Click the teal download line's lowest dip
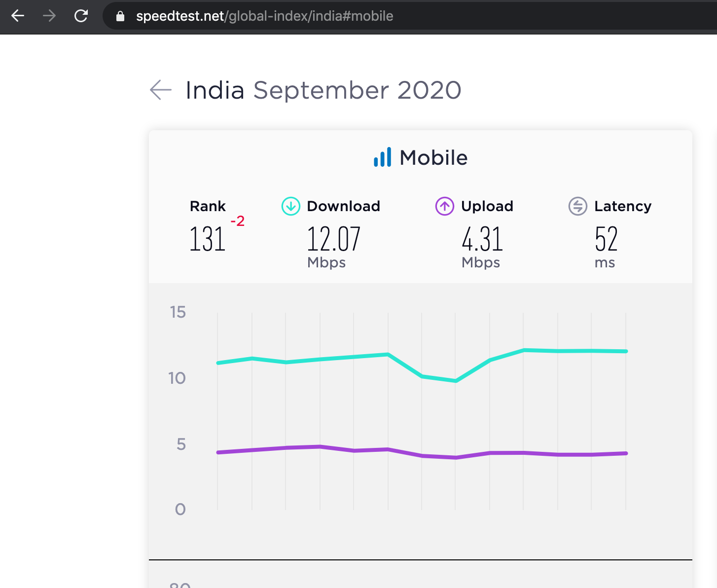The width and height of the screenshot is (717, 588). point(456,381)
